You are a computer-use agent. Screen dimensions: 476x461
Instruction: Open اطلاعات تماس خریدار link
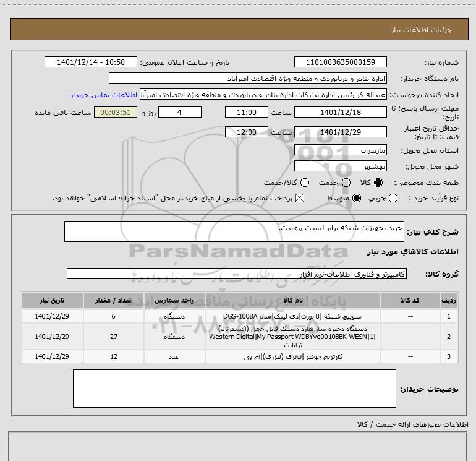104,95
